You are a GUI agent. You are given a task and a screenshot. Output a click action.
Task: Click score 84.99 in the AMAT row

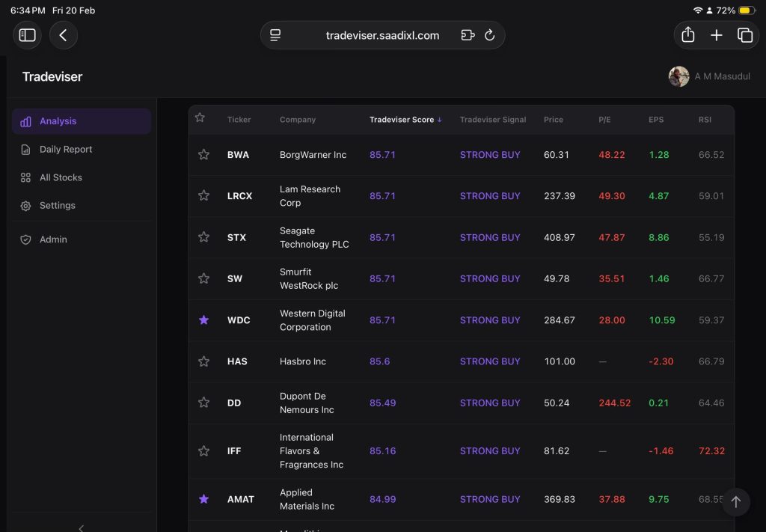[382, 499]
